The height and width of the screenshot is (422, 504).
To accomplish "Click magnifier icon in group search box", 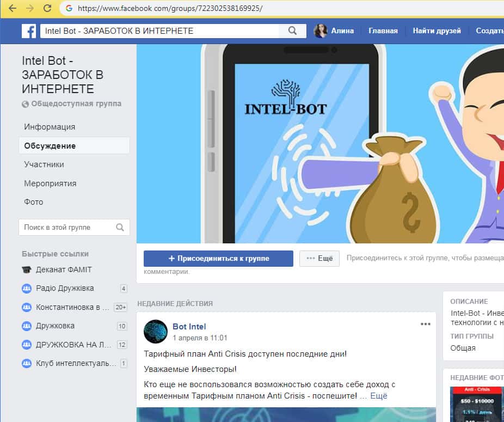I will [x=120, y=228].
